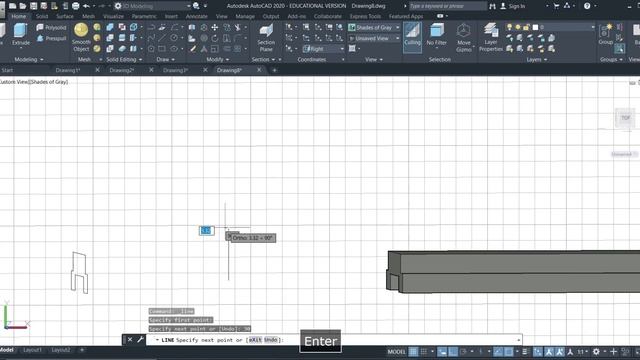The image size is (640, 360).
Task: Click the Autodesk App Store cart icon
Action: pyautogui.click(x=556, y=6)
